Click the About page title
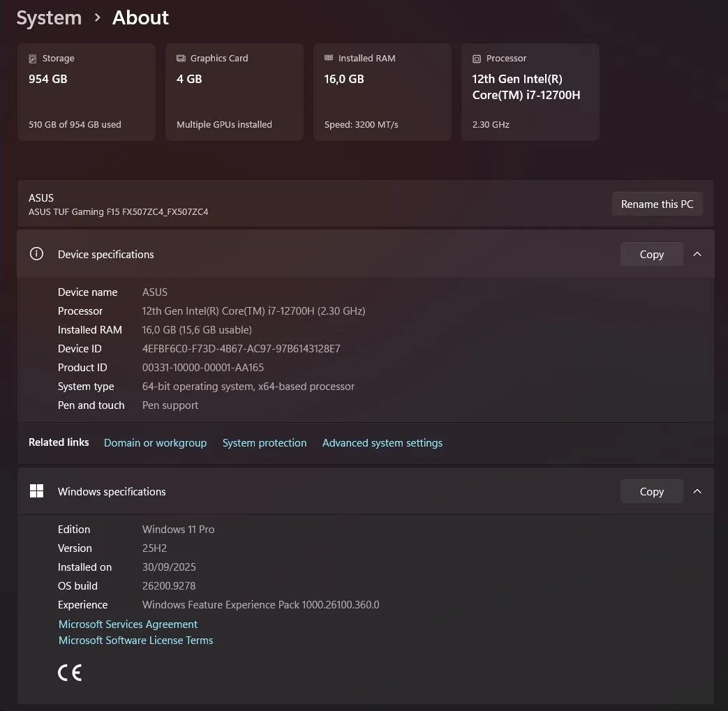Image resolution: width=728 pixels, height=711 pixels. 140,17
